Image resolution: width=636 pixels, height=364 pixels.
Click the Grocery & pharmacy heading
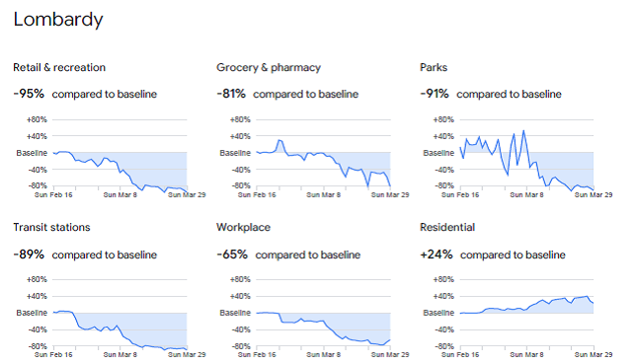pos(269,68)
